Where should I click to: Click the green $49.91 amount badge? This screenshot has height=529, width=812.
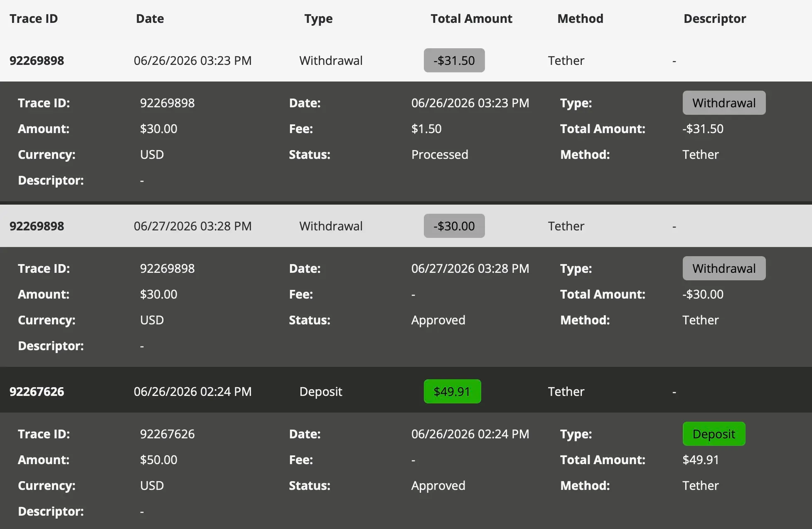coord(453,392)
